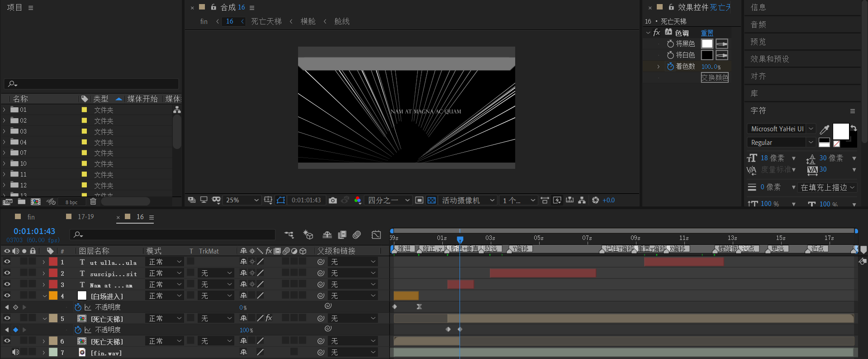Open the 效果和预设 panel
This screenshot has width=868, height=359.
[770, 59]
